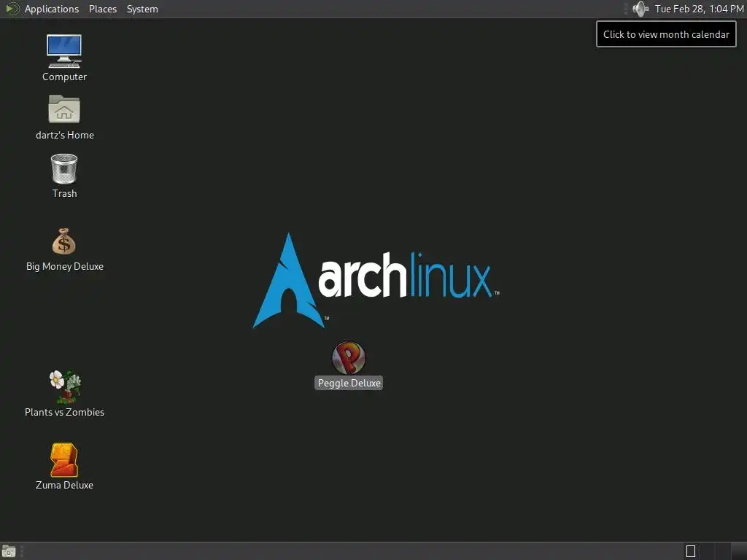
Task: Select the Computer desktop icon
Action: [64, 52]
